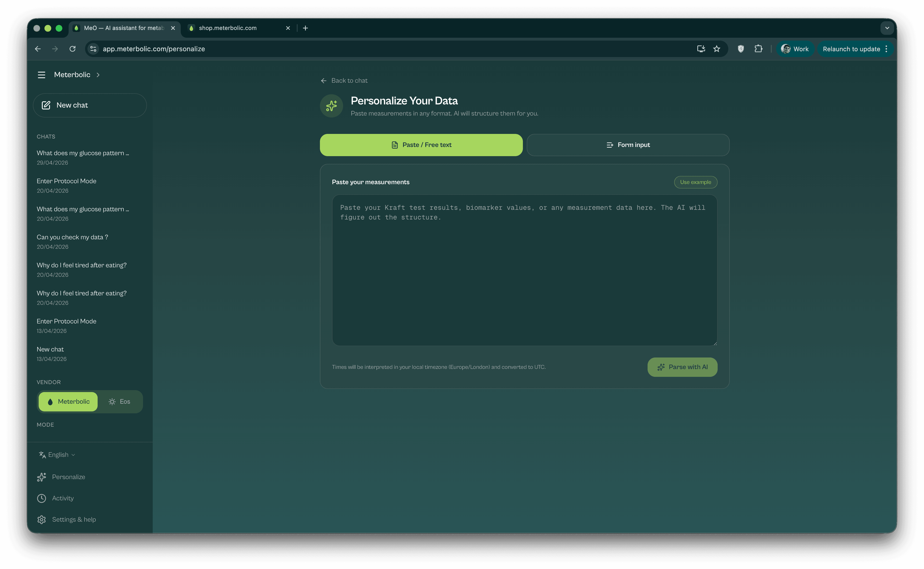
Task: Click Relaunch to update
Action: pos(851,49)
